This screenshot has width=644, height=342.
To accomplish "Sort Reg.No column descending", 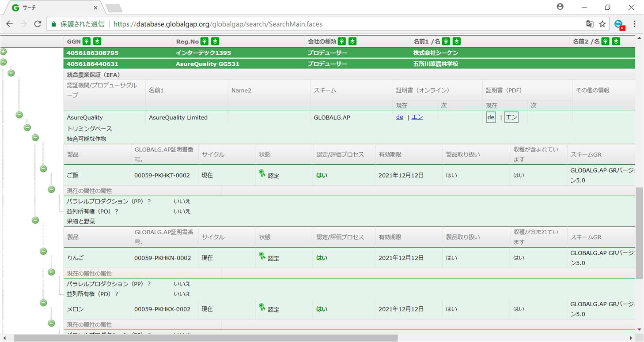I will 215,41.
